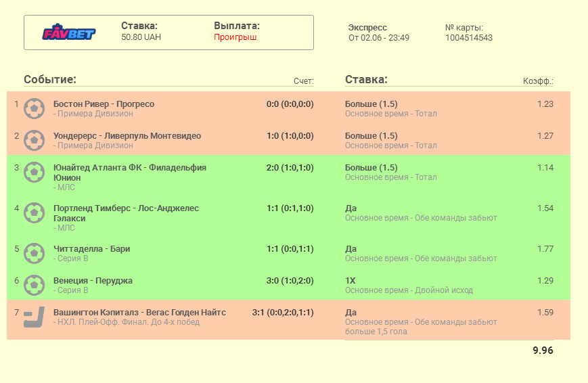
Task: Click the score 1:1 (0:0,1:1)
Action: coord(290,249)
